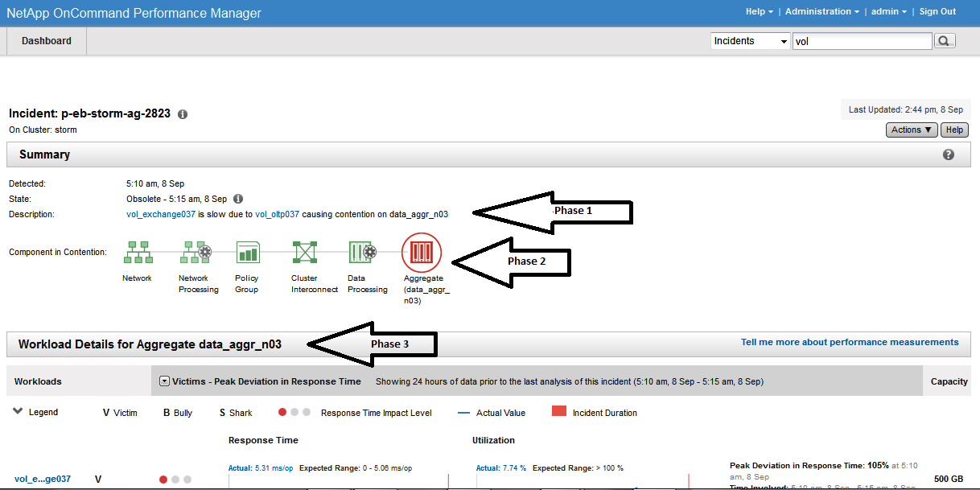Open the vol_exchange037 volume link
The height and width of the screenshot is (490, 980).
pos(161,214)
